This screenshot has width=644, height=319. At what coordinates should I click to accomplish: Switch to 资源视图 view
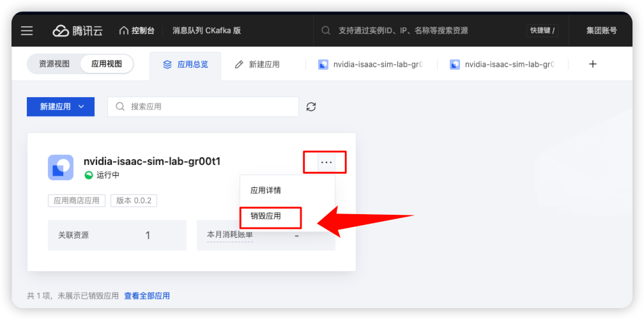[x=54, y=64]
